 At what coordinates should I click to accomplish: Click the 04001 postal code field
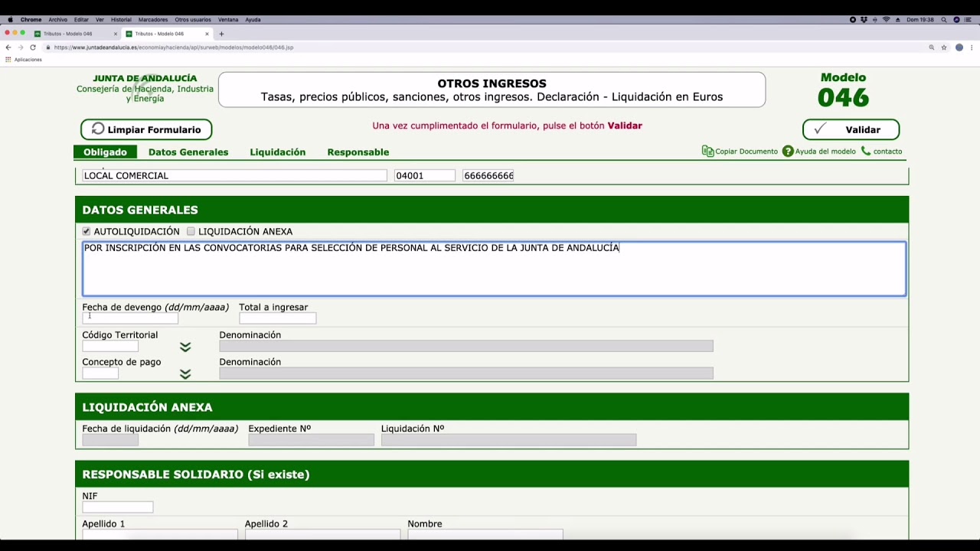425,175
